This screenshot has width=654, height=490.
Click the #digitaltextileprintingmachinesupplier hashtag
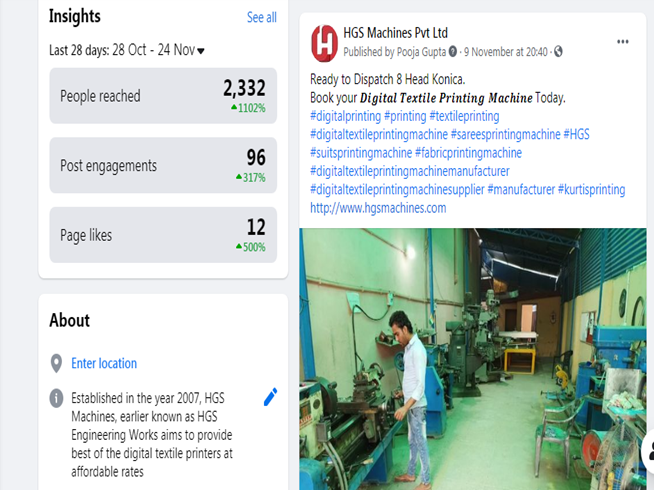[x=397, y=189]
